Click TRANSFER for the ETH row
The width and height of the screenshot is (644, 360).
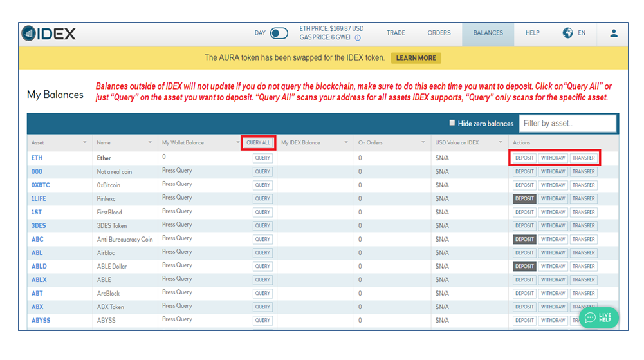pos(584,158)
